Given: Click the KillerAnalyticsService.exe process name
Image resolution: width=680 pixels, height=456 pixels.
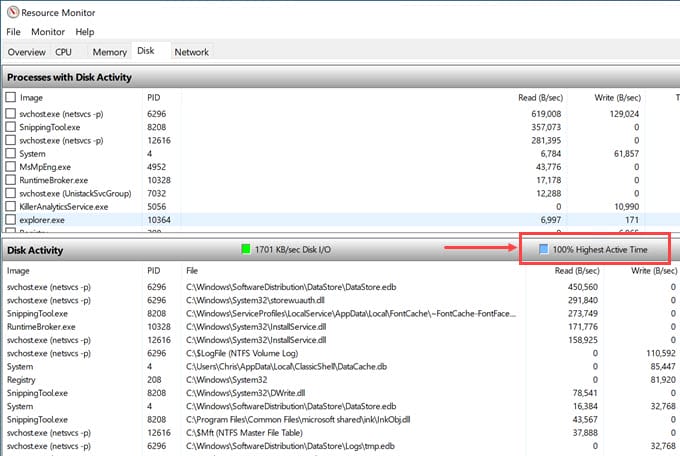Looking at the screenshot, I should pos(64,207).
